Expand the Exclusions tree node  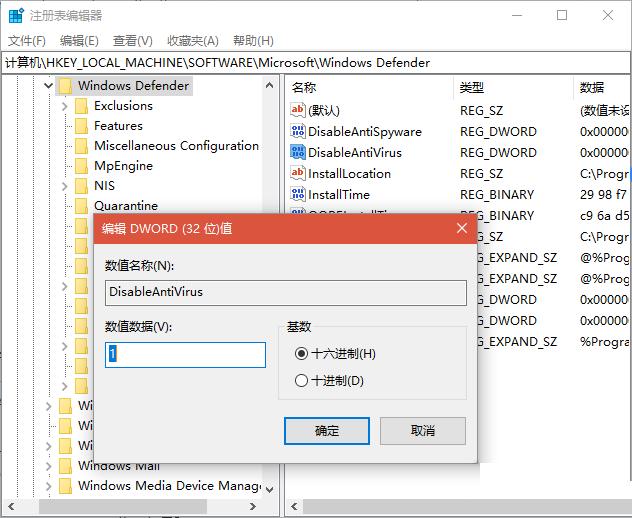pyautogui.click(x=64, y=106)
